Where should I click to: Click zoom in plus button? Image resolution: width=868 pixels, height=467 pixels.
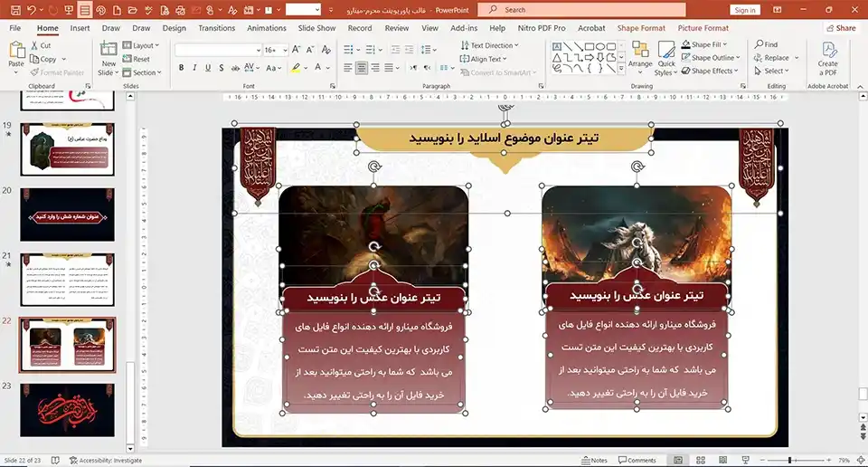click(x=829, y=461)
